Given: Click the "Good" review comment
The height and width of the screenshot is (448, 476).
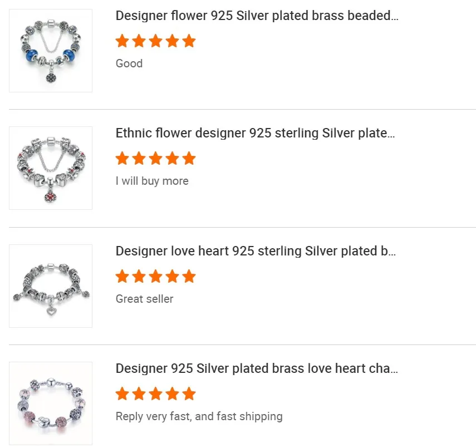Looking at the screenshot, I should (129, 63).
